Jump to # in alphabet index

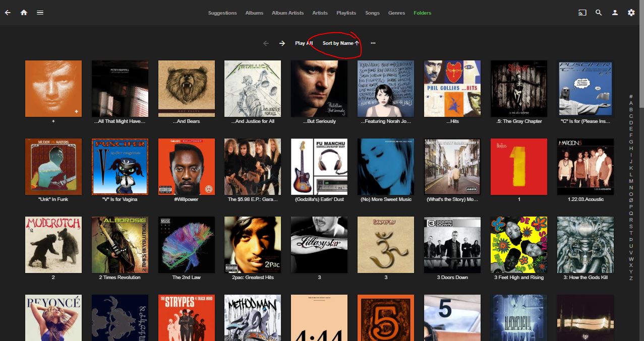point(631,96)
